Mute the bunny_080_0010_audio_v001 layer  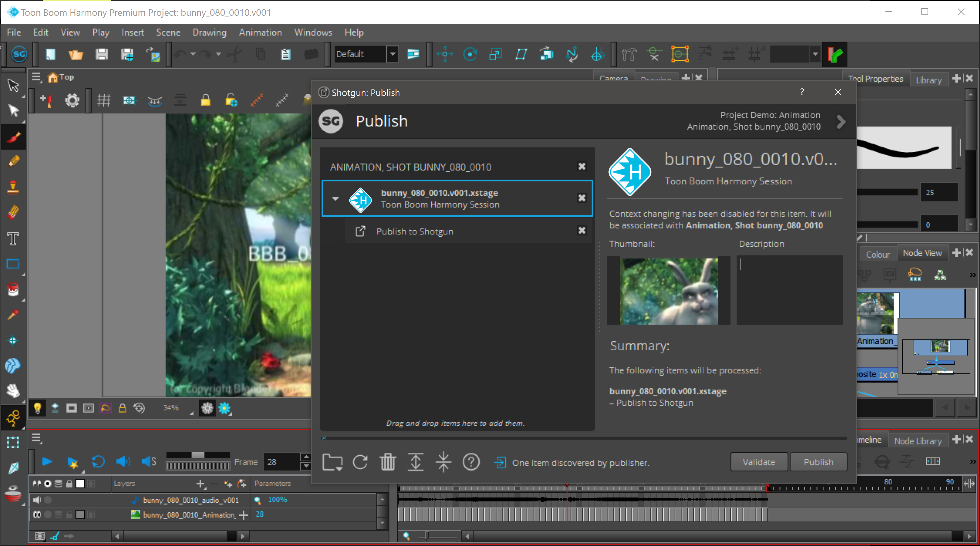tap(37, 500)
